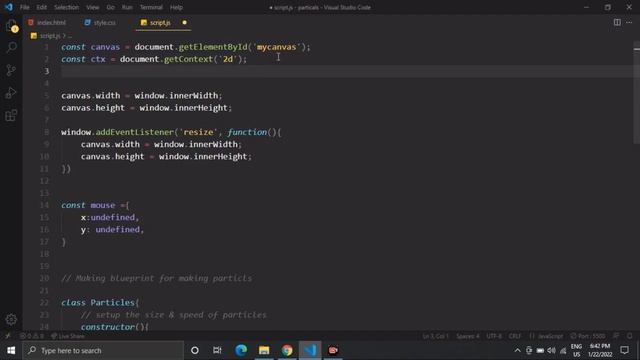
Task: Click the 'Making blueprint' comment line
Action: pyautogui.click(x=156, y=278)
